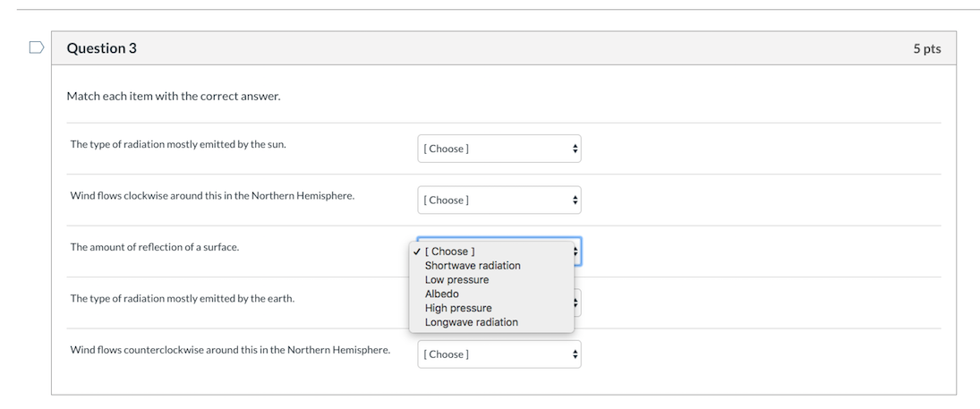Open dropdown for counterclockwise wind flow item
980x409 pixels.
point(499,354)
